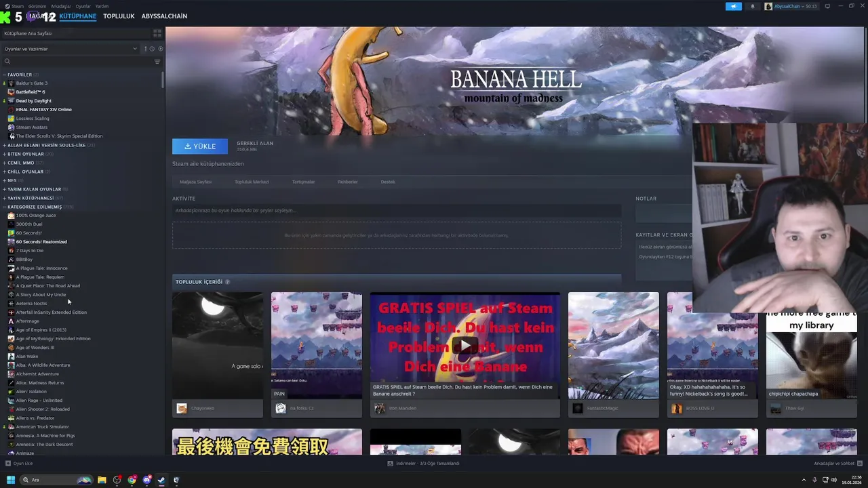Open the PAIN community screenshot thumbnail
868x488 pixels.
tap(317, 345)
